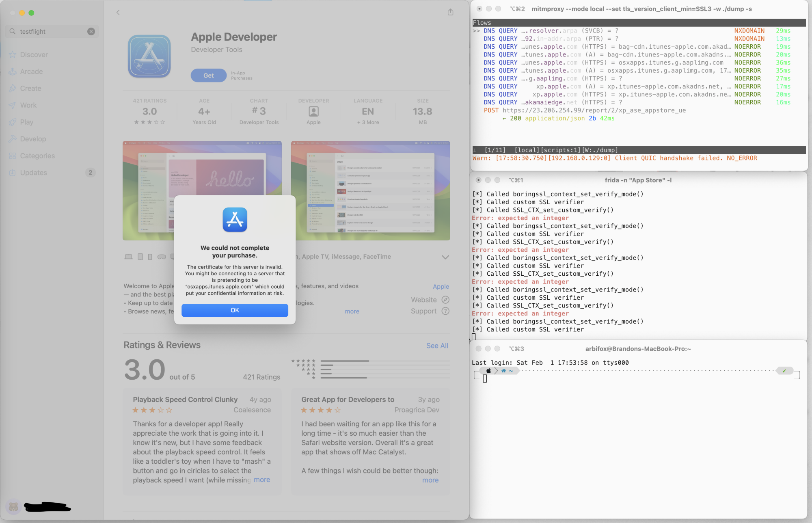Open the Discover sidebar section
This screenshot has width=812, height=523.
(34, 55)
